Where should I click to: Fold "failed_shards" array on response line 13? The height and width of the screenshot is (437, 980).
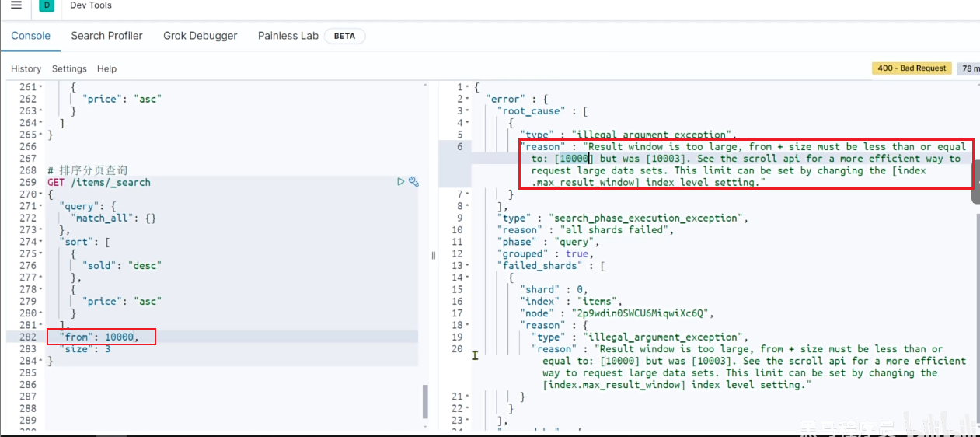[x=467, y=266]
